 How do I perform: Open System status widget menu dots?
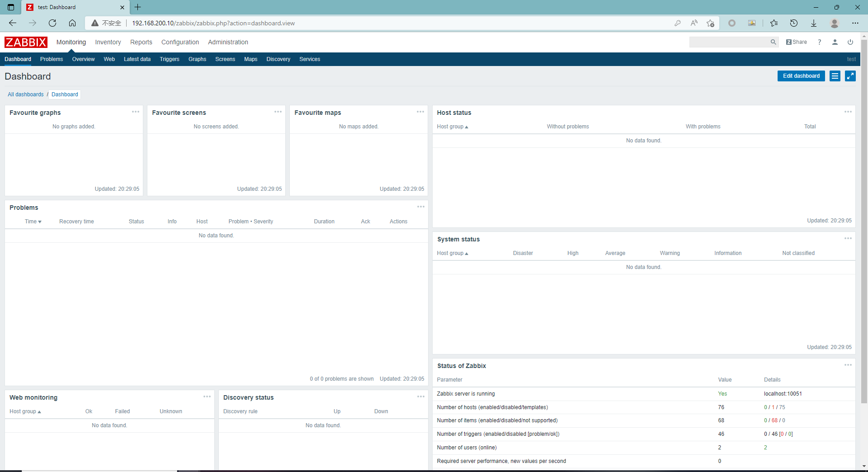point(848,238)
